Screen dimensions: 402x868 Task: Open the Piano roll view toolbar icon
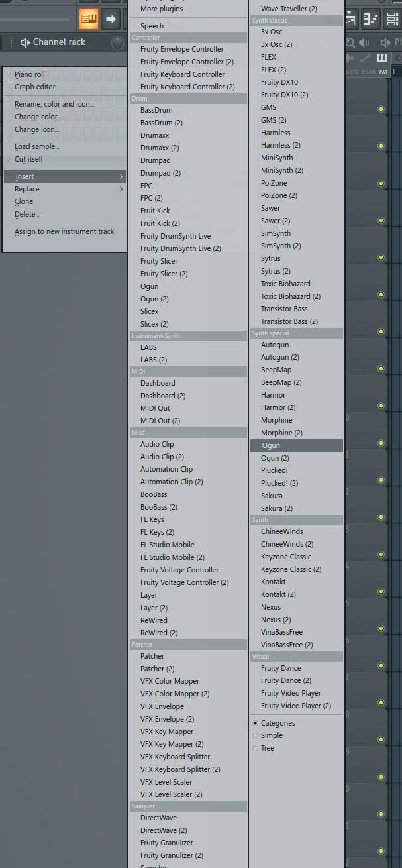pos(371,19)
